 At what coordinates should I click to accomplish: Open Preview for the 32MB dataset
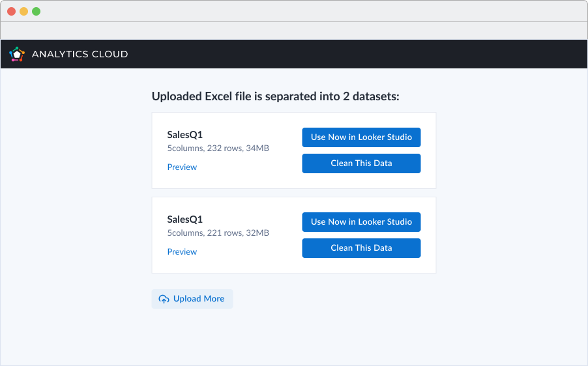182,252
